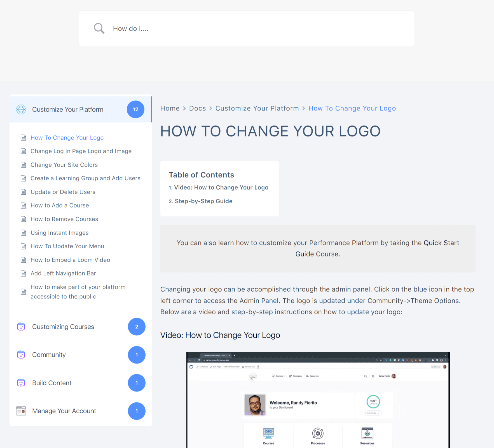The image size is (494, 448).
Task: Click document icon beside Update or Delete Users
Action: [24, 192]
